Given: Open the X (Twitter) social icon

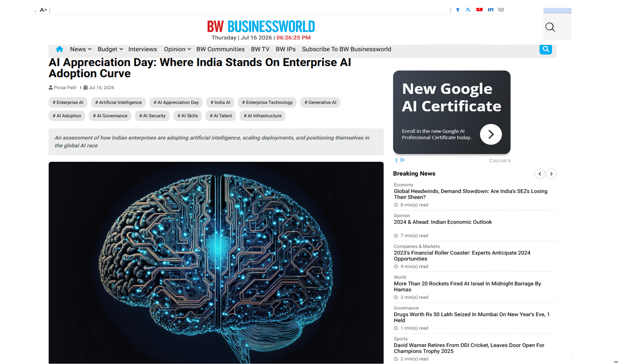Looking at the screenshot, I should point(468,9).
